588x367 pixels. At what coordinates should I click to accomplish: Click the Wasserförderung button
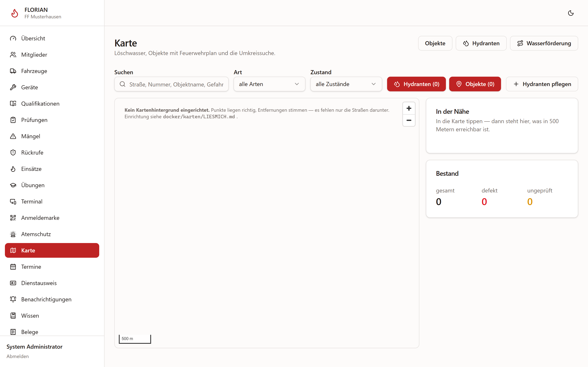point(544,43)
